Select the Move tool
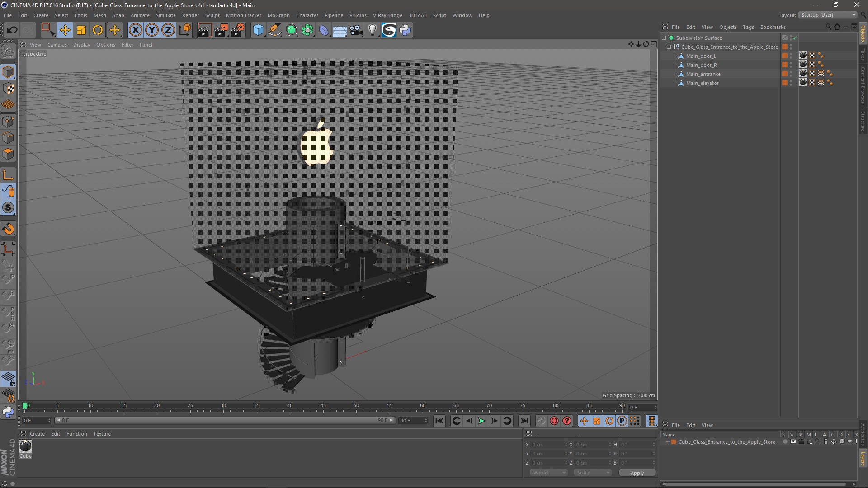This screenshot has width=868, height=488. [65, 30]
